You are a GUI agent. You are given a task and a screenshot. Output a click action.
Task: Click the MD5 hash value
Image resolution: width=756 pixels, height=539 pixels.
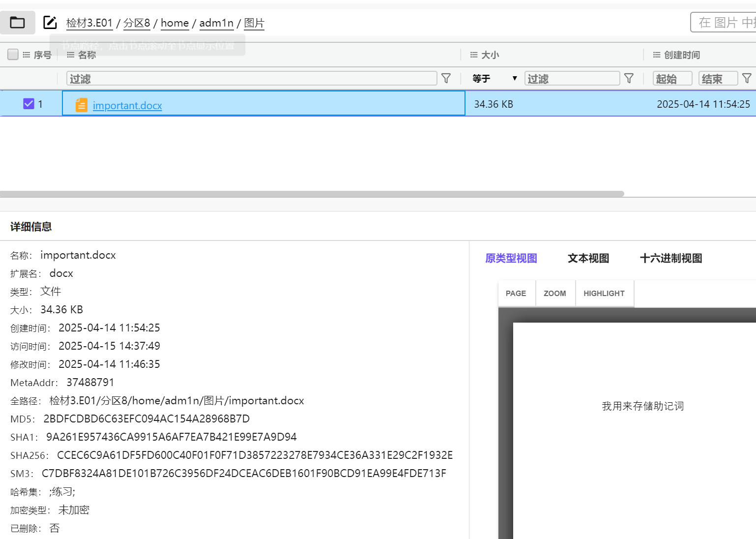[146, 419]
